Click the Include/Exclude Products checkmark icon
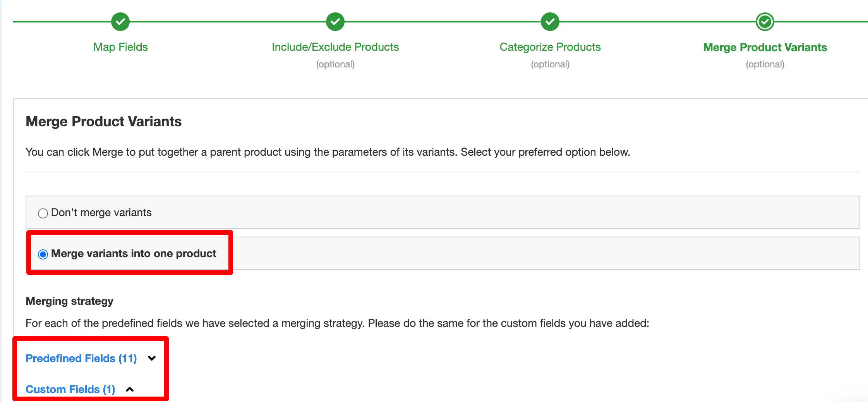 [335, 22]
